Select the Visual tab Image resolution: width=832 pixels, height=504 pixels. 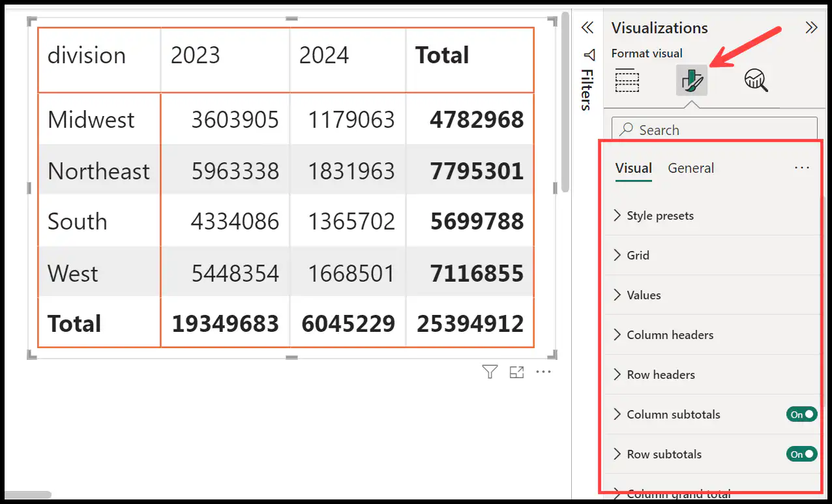pos(633,168)
